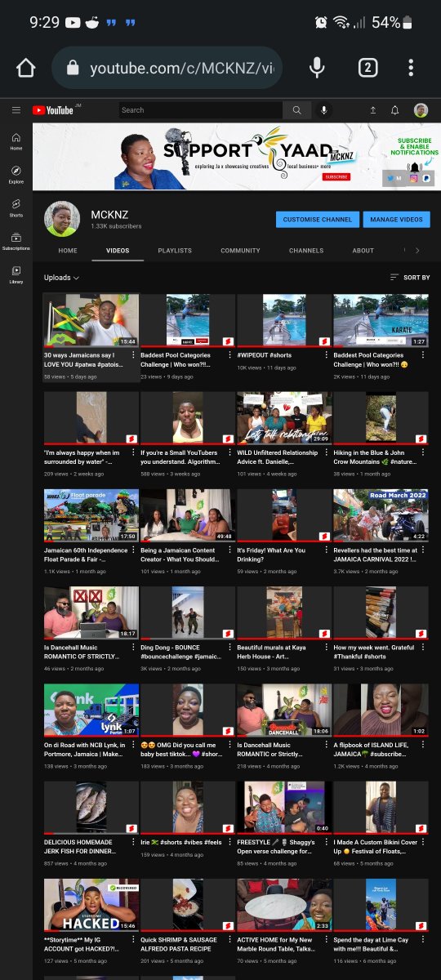The height and width of the screenshot is (980, 441).
Task: Tap the alarm clock icon in status bar
Action: (321, 22)
